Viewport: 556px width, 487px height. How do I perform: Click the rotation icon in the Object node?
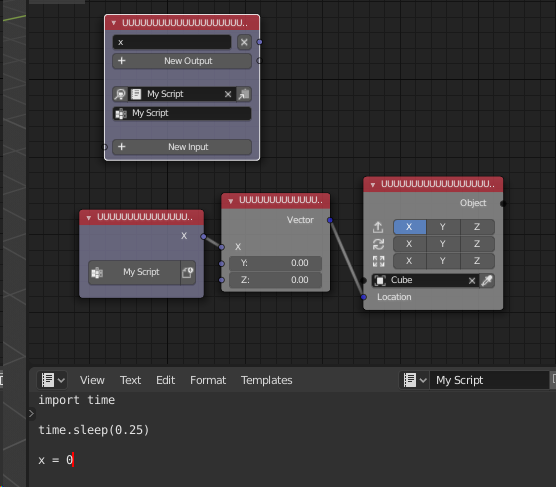[x=378, y=244]
